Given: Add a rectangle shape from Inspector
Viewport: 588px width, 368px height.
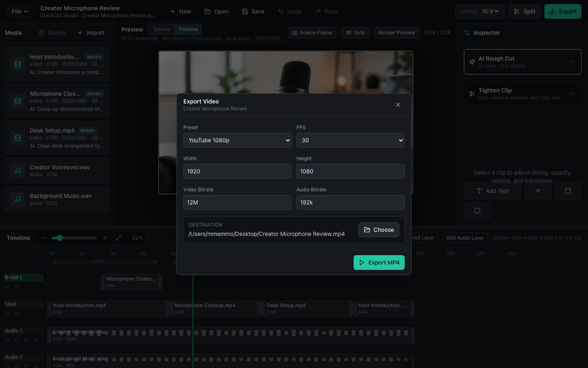Looking at the screenshot, I should pos(568,191).
